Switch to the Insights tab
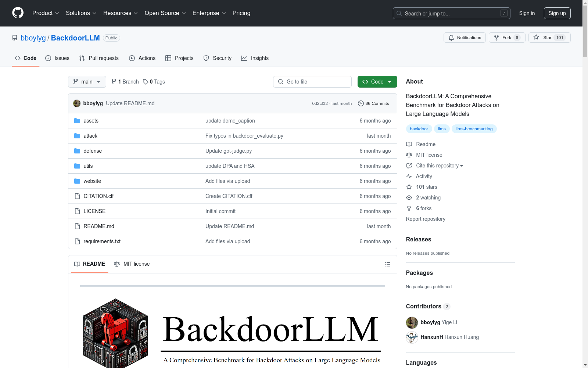 (x=255, y=58)
